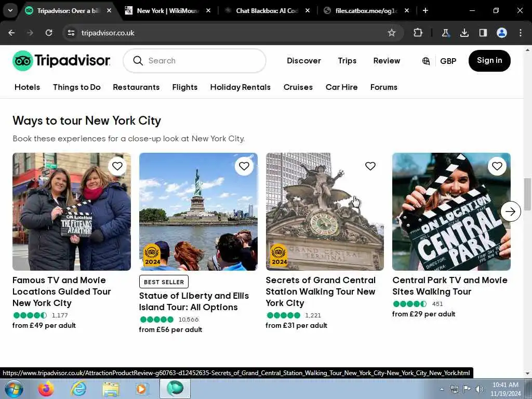Open Windows Explorer folder in the taskbar
The height and width of the screenshot is (399, 532).
pyautogui.click(x=111, y=389)
